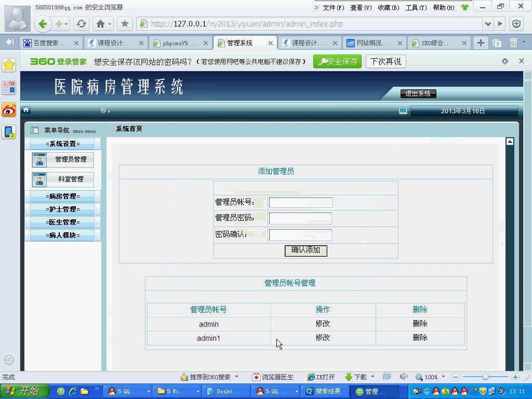The width and height of the screenshot is (532, 399).
Task: Open the 查看(V) menu
Action: 361,7
